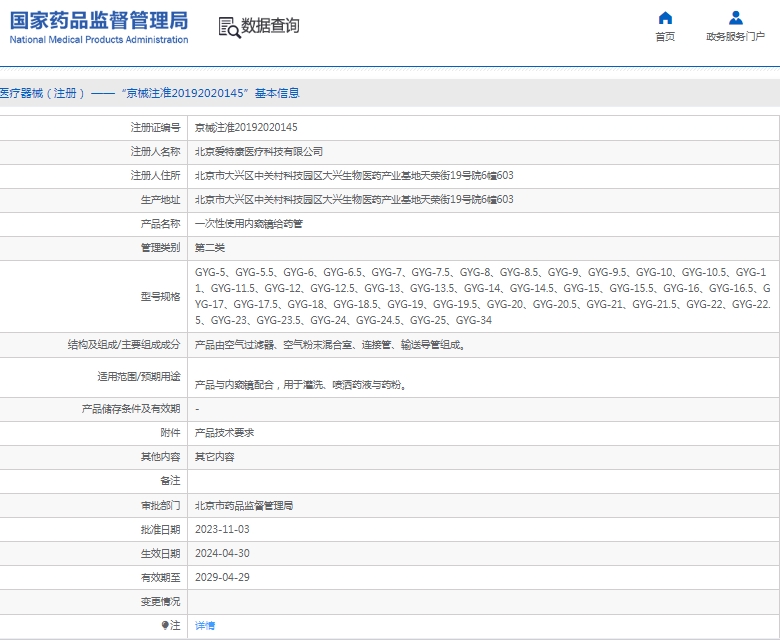Select registration number 京械注准20192020145 value

246,127
